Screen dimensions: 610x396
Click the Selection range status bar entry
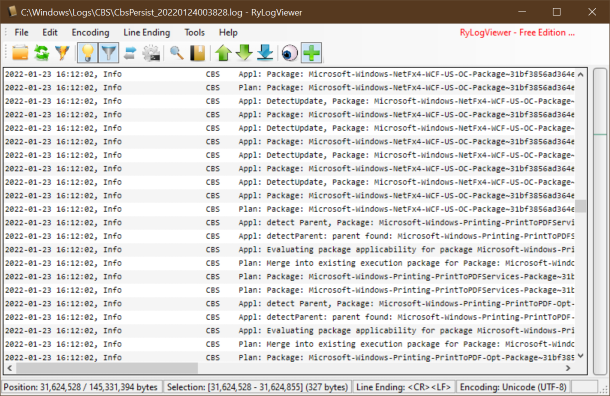coord(257,387)
